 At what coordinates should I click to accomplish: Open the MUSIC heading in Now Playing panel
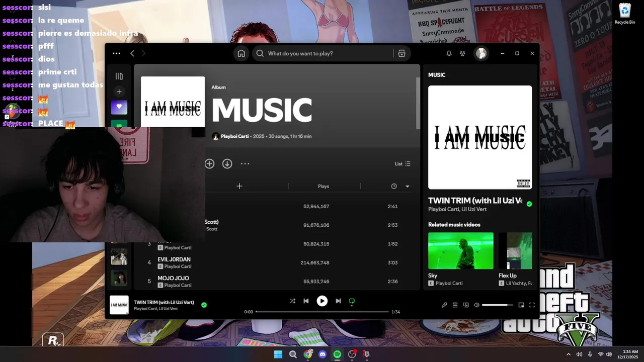coord(437,75)
